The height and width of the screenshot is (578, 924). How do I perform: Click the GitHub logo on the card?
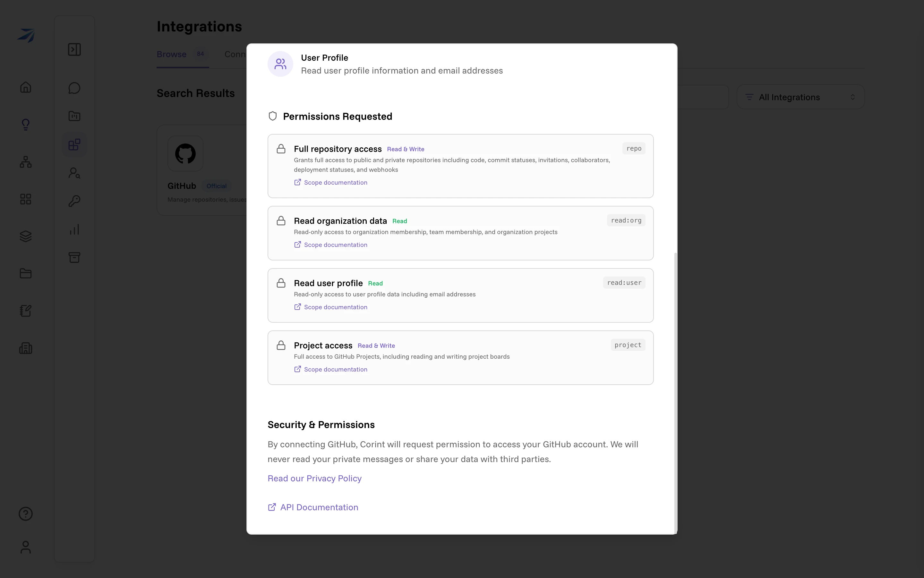click(185, 154)
